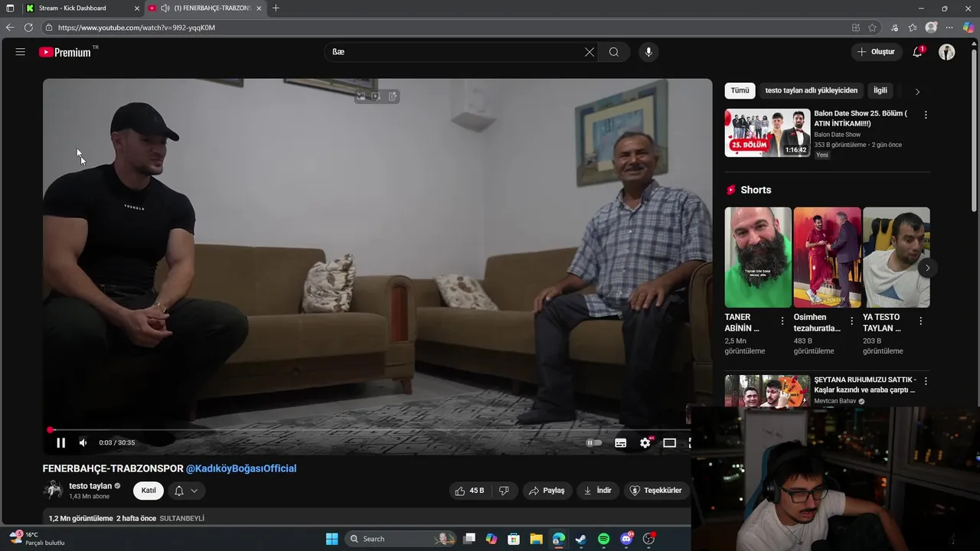Open Edge settings and more menu
This screenshot has height=551, width=980.
click(949, 28)
